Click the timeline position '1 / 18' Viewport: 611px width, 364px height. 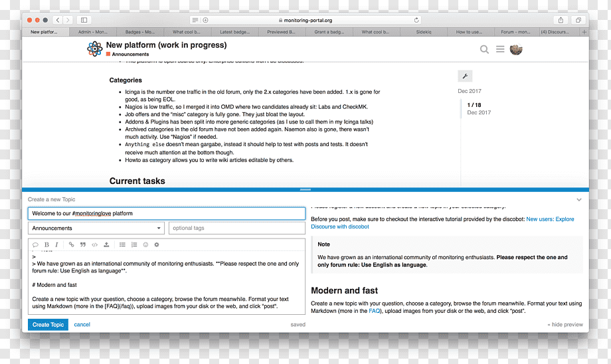[474, 105]
